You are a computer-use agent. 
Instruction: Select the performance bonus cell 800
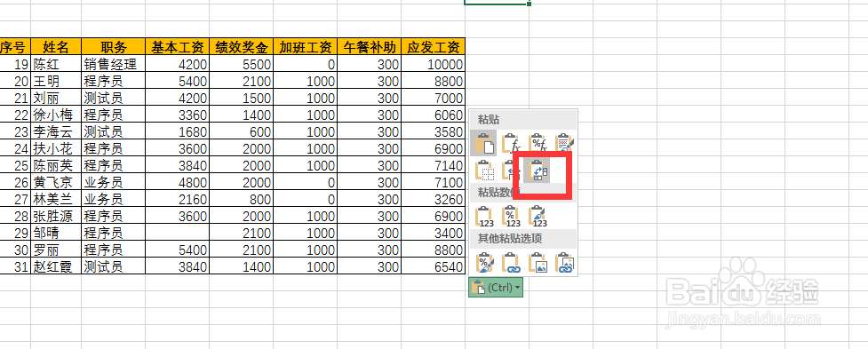pyautogui.click(x=242, y=199)
